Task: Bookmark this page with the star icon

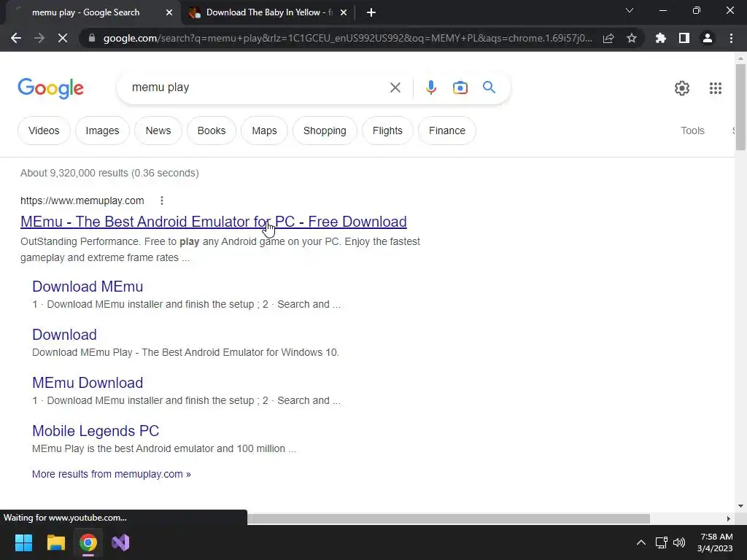Action: (x=632, y=38)
